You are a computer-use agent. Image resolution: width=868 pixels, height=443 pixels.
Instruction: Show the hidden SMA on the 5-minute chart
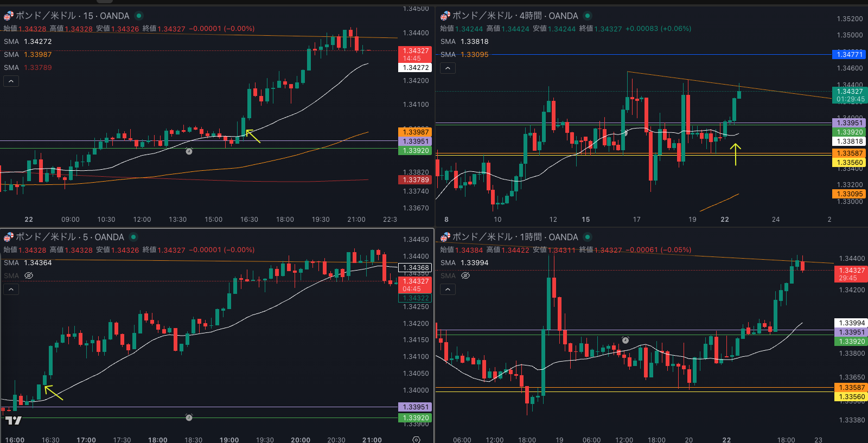tap(29, 275)
